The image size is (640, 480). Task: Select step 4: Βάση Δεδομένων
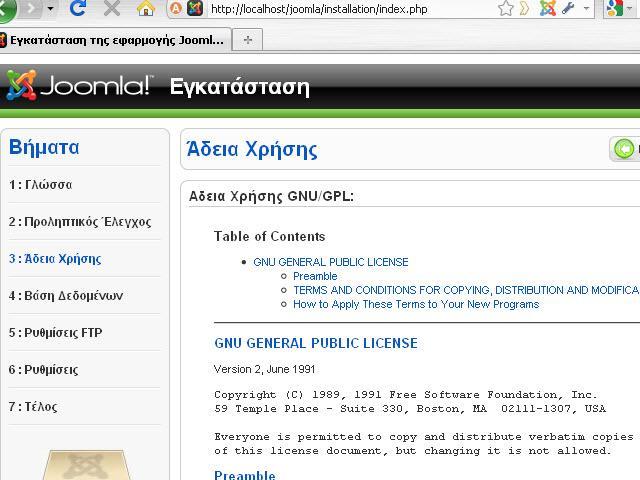66,296
